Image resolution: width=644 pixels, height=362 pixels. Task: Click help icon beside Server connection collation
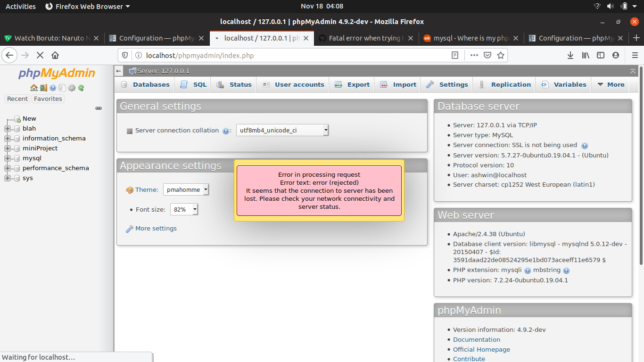225,131
